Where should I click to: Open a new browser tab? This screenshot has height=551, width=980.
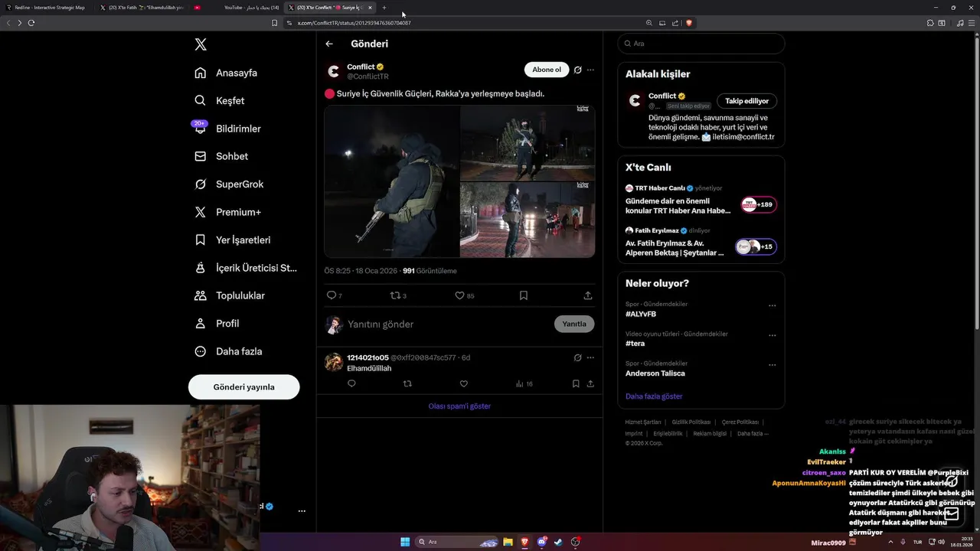(x=384, y=8)
